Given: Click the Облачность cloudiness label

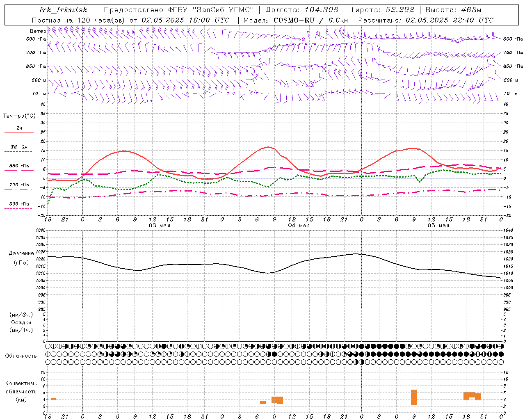Looking at the screenshot, I should click(x=21, y=356).
